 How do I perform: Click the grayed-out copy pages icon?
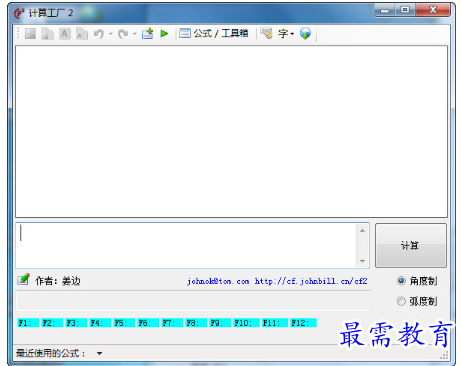pyautogui.click(x=47, y=33)
